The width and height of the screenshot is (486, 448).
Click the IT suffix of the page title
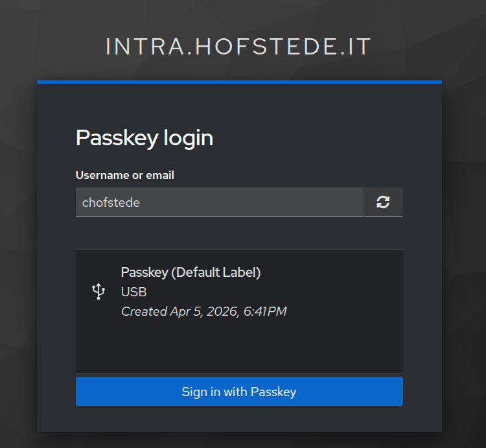click(360, 46)
